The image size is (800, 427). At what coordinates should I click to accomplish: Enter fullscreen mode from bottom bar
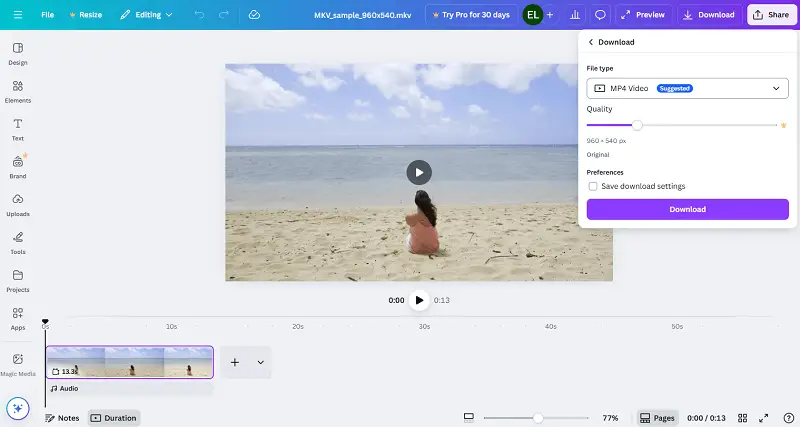tap(764, 418)
